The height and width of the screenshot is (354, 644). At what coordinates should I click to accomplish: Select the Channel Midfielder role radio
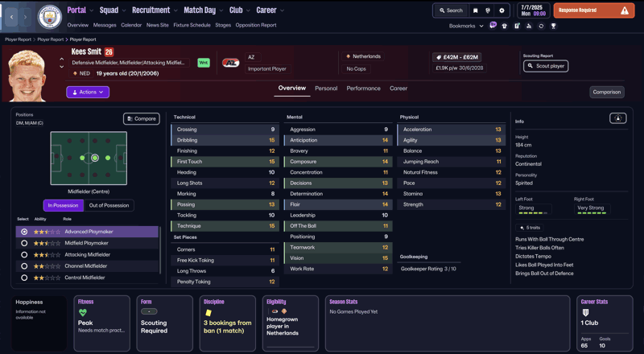click(x=24, y=266)
